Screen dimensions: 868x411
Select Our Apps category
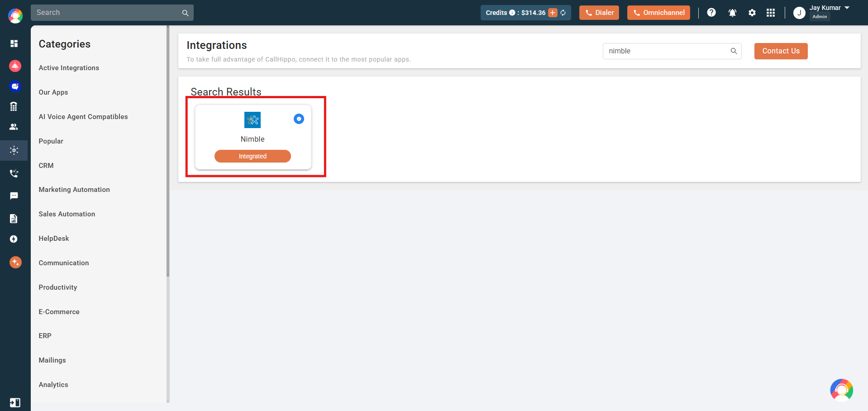click(x=53, y=92)
